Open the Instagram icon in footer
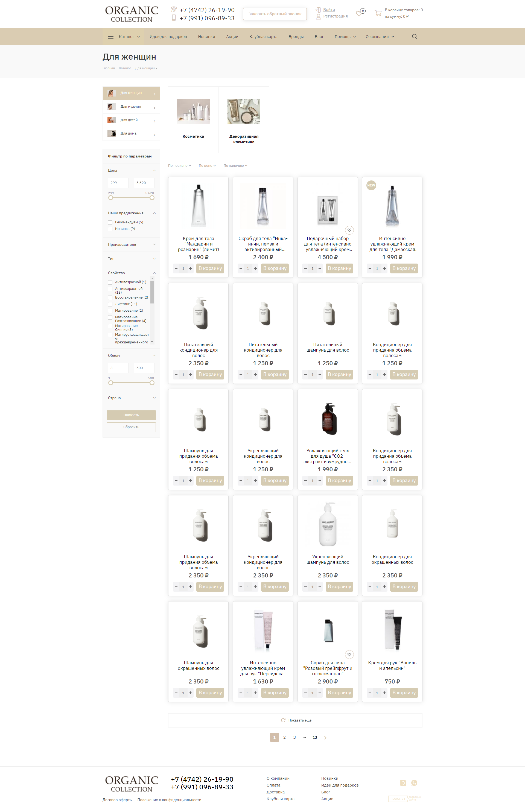The height and width of the screenshot is (812, 525). [403, 783]
